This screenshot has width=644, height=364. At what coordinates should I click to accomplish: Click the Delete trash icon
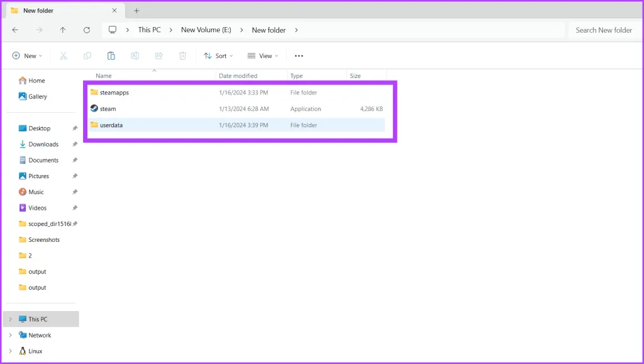click(182, 55)
